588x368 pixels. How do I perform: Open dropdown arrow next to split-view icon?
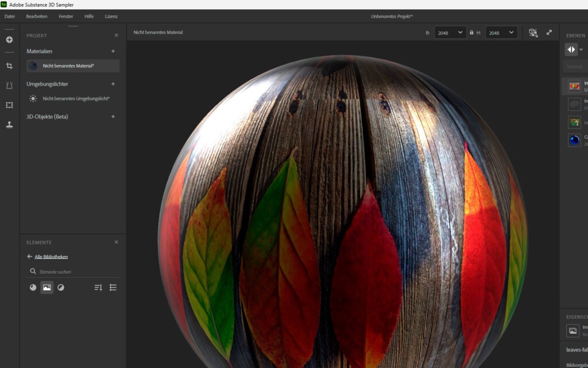tap(581, 49)
